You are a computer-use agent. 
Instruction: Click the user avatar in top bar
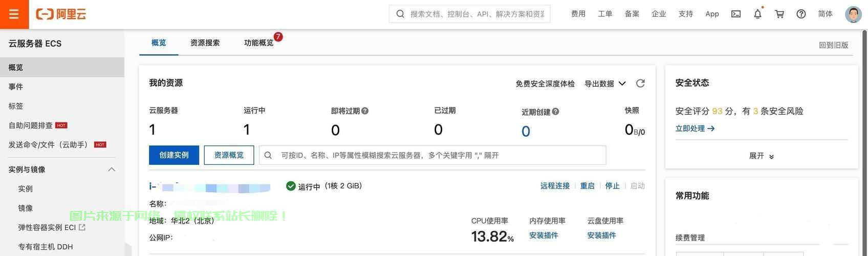click(853, 14)
